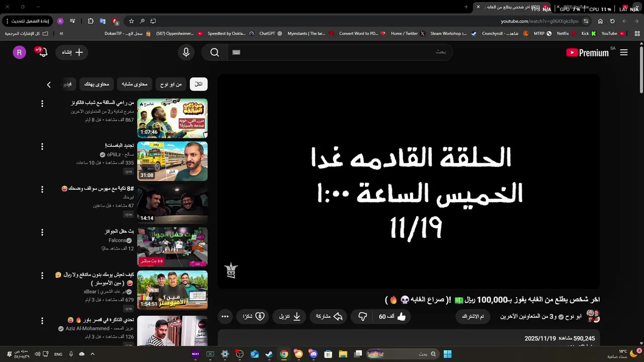Open options for نكبة مع مهوس video
This screenshot has height=362, width=644.
pos(42,190)
